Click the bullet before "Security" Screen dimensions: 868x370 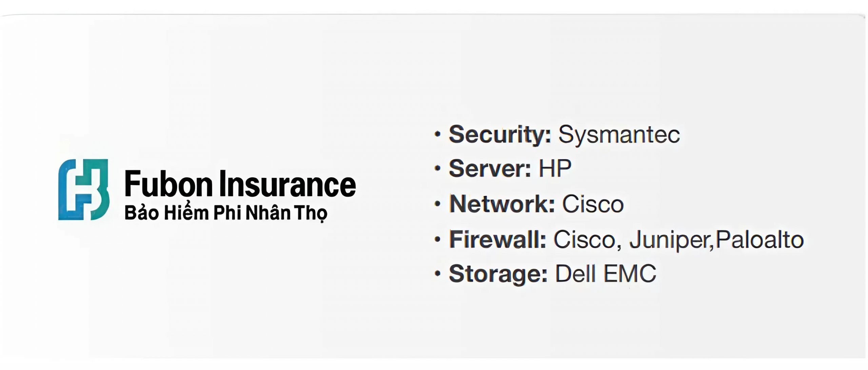(438, 135)
